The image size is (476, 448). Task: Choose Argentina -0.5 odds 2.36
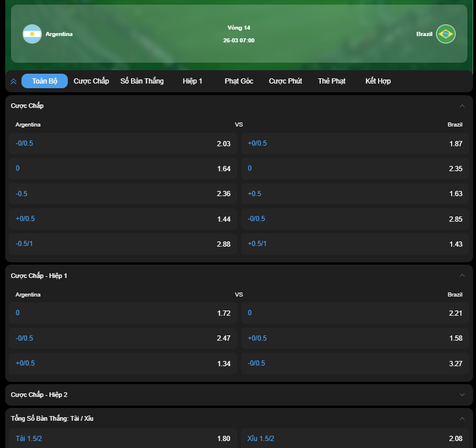click(123, 194)
